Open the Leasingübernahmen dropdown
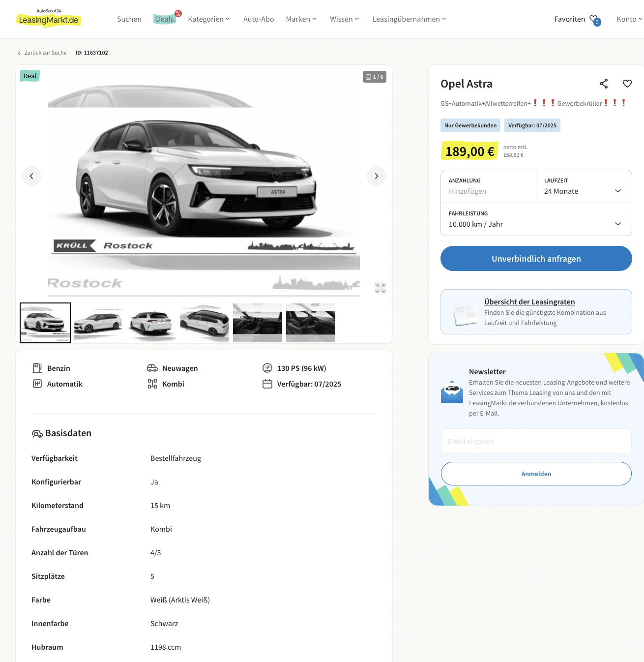644x662 pixels. tap(409, 19)
